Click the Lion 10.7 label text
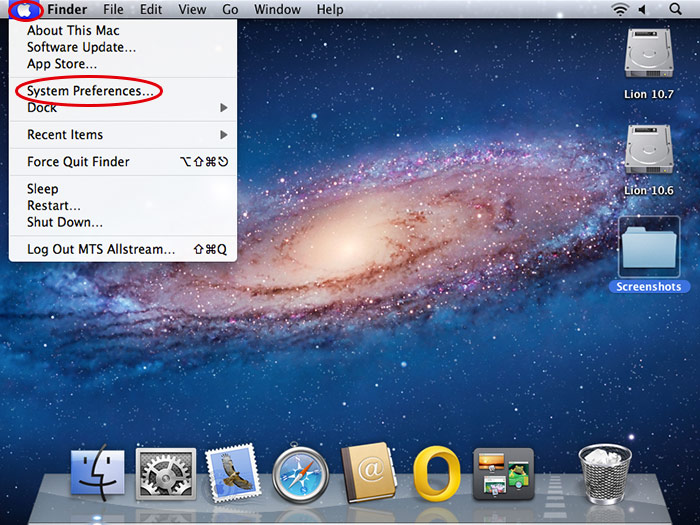 pyautogui.click(x=649, y=94)
